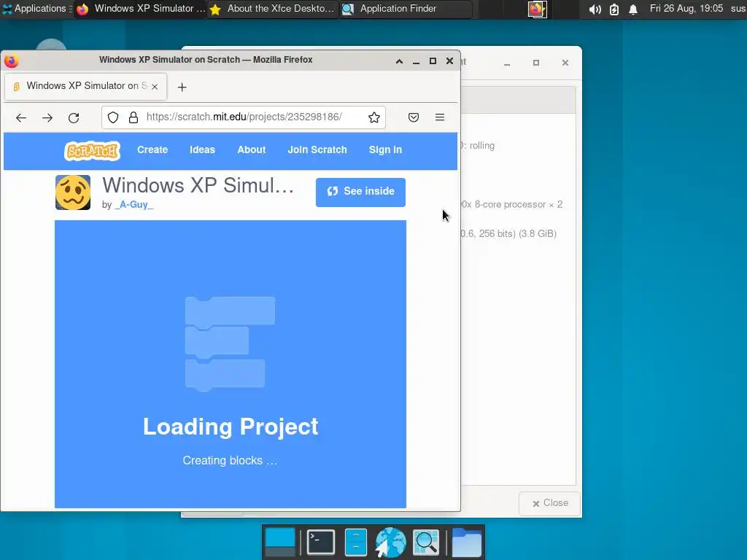
Task: Open the About page
Action: point(252,149)
